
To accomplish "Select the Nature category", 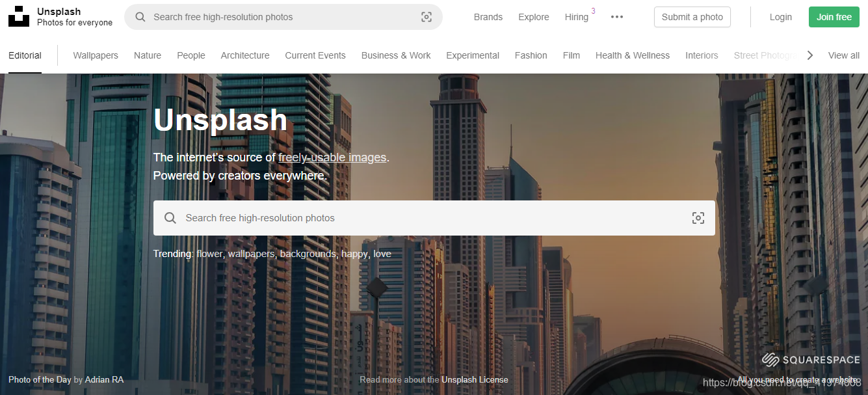I will click(x=148, y=55).
